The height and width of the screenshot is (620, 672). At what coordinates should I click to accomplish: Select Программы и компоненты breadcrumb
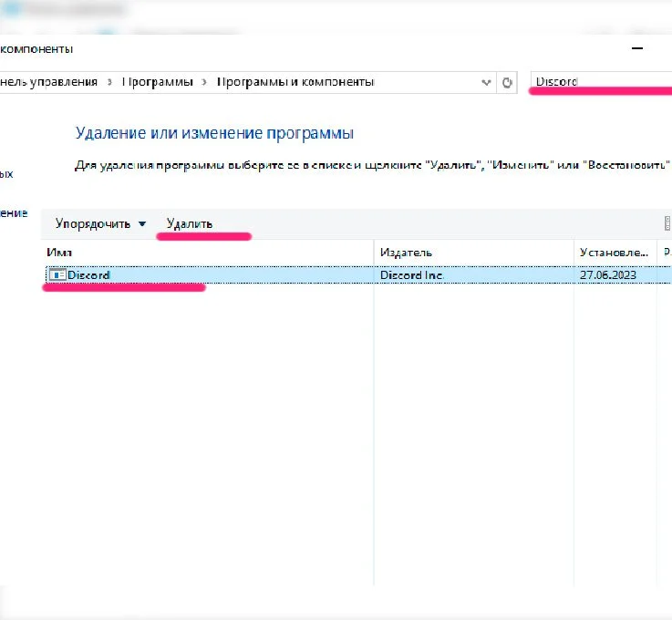295,82
